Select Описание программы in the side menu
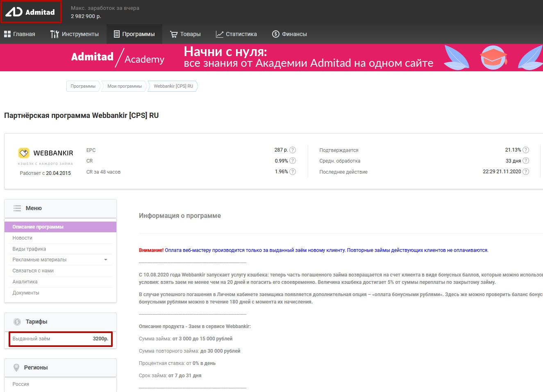543x392 pixels. pyautogui.click(x=61, y=227)
